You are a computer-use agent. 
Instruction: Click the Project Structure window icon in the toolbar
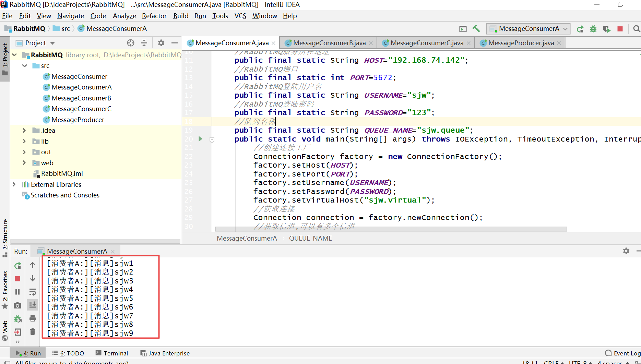pos(463,29)
